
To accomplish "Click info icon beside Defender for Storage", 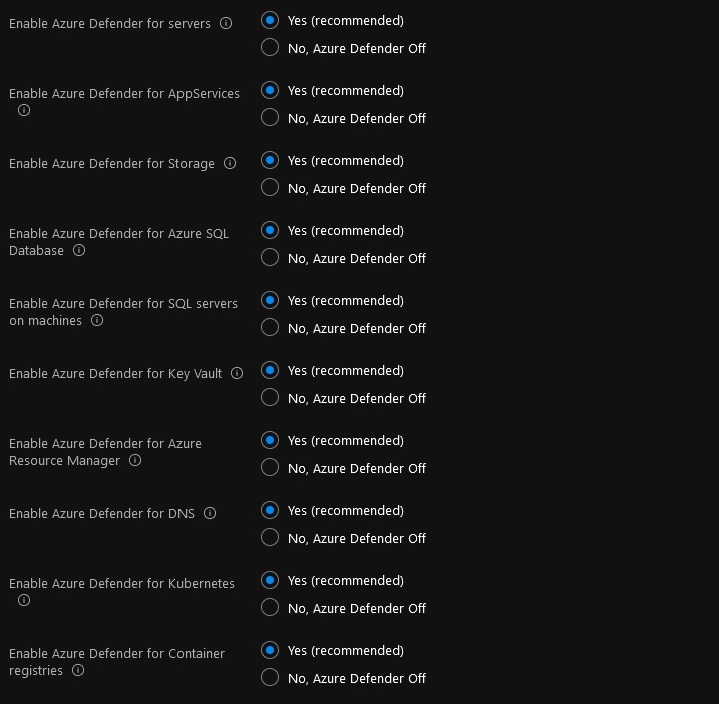I will coord(230,163).
